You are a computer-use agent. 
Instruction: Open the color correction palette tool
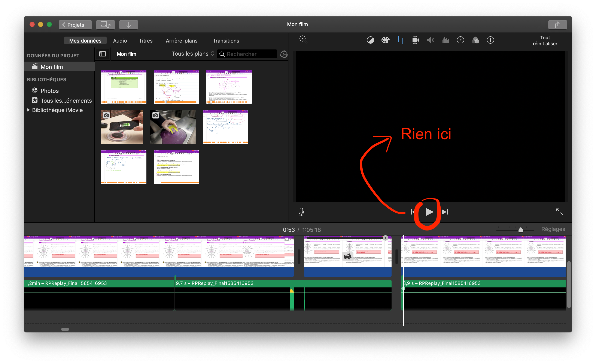(385, 40)
